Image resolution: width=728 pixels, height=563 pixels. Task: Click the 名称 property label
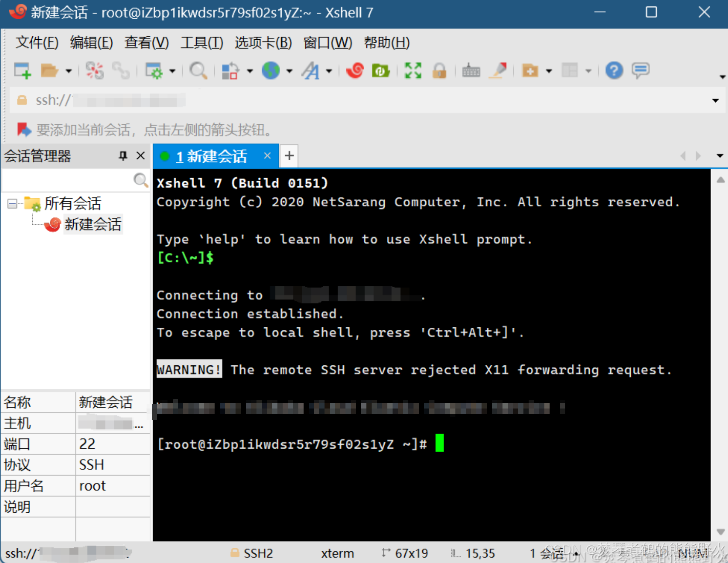pyautogui.click(x=17, y=402)
